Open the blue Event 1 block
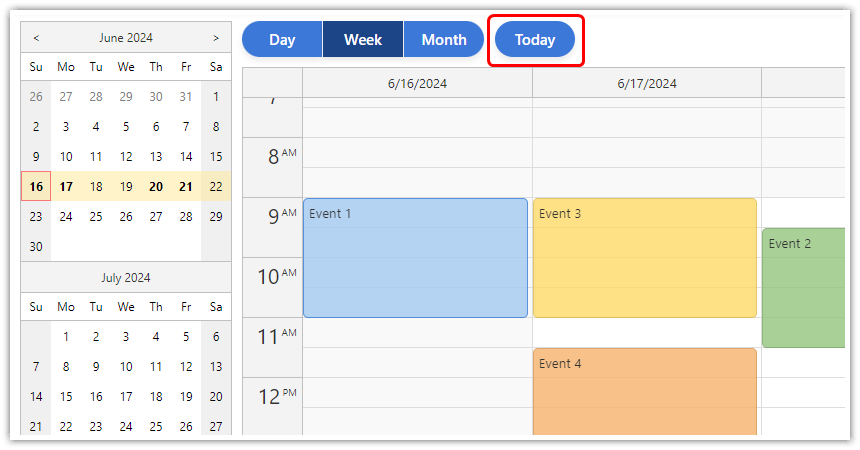Viewport: 860px width, 450px height. [415, 258]
